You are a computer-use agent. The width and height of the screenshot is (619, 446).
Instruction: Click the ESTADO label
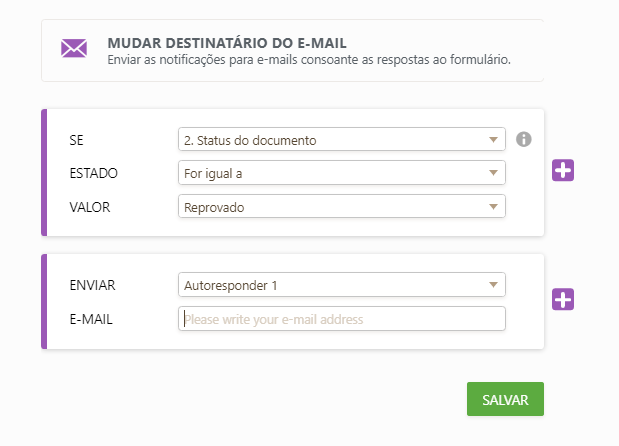click(x=93, y=173)
